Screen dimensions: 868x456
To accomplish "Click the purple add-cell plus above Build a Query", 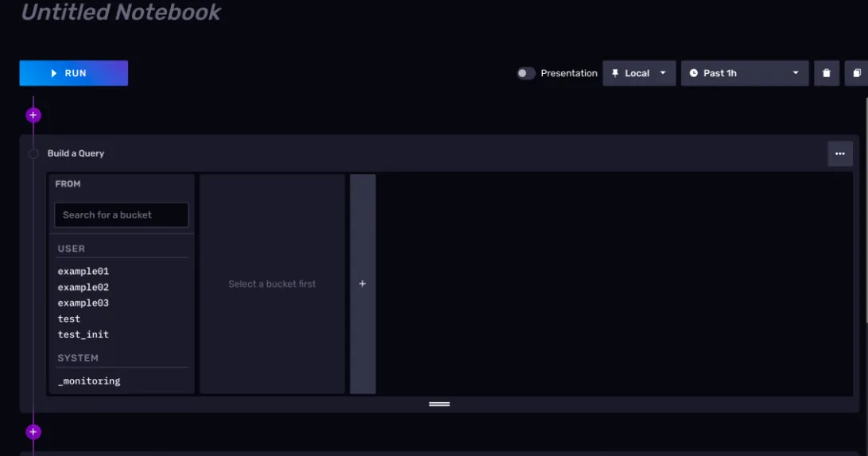I will coord(33,115).
